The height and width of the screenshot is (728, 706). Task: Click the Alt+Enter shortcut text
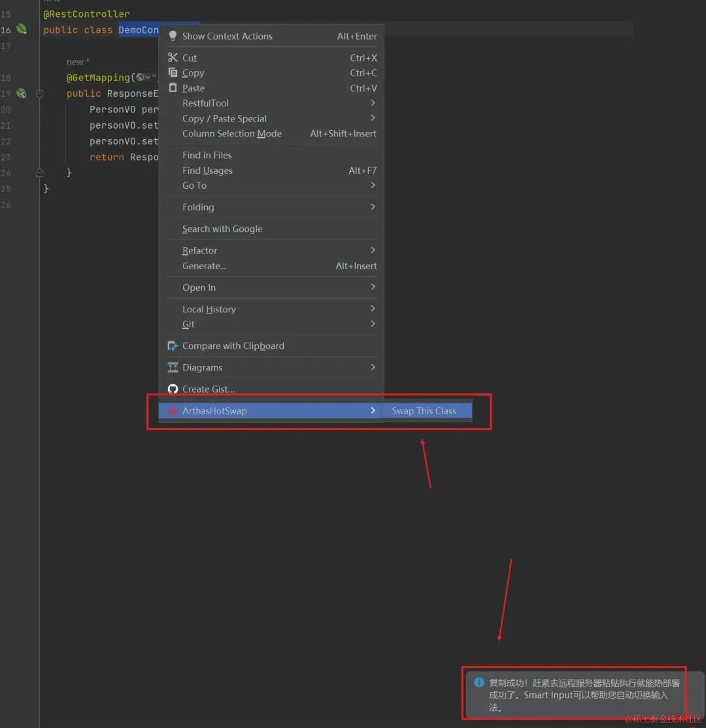click(x=357, y=36)
